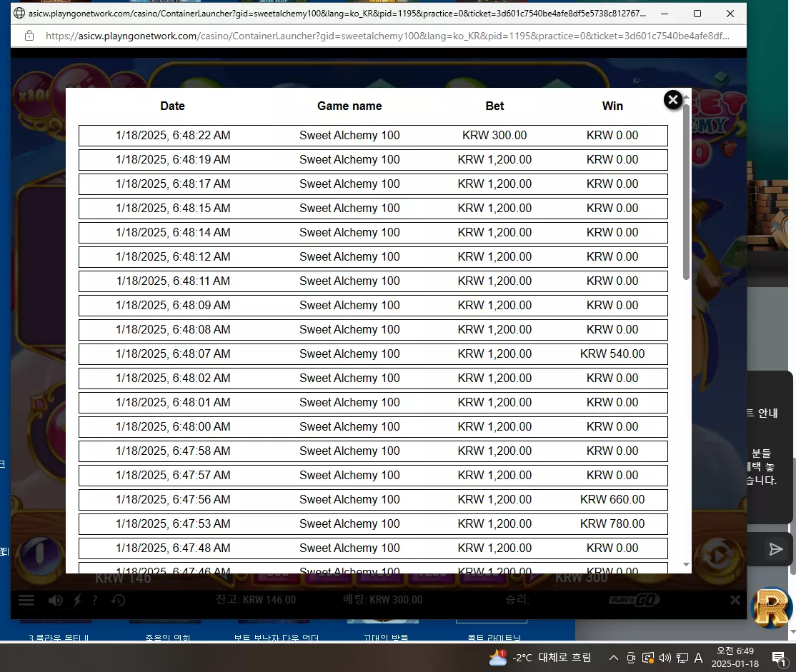Viewport: 796px width, 672px height.
Task: Toggle the IME language indicator A
Action: 699,658
